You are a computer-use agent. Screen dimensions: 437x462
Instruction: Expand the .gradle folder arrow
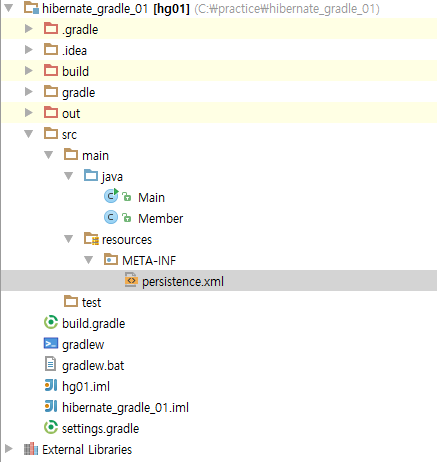click(x=29, y=29)
